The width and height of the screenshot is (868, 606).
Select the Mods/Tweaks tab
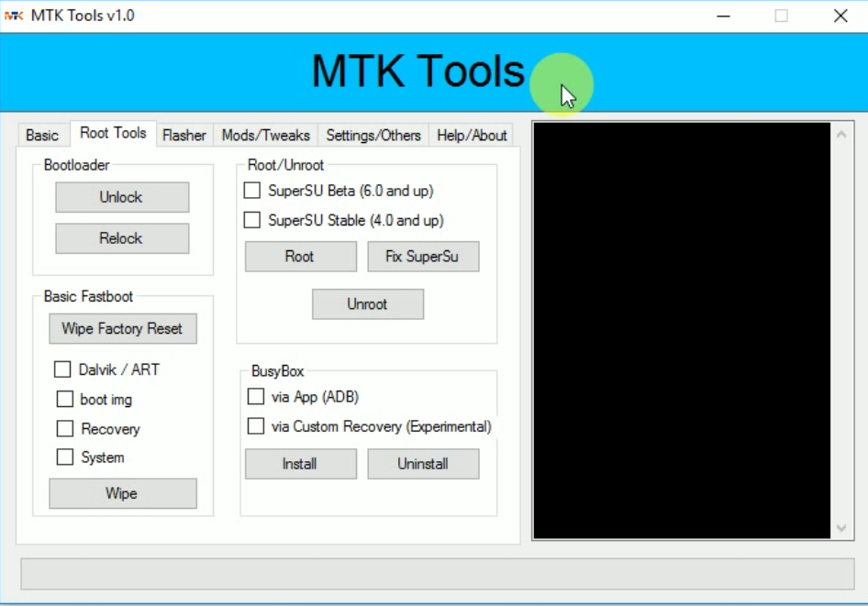[x=265, y=135]
